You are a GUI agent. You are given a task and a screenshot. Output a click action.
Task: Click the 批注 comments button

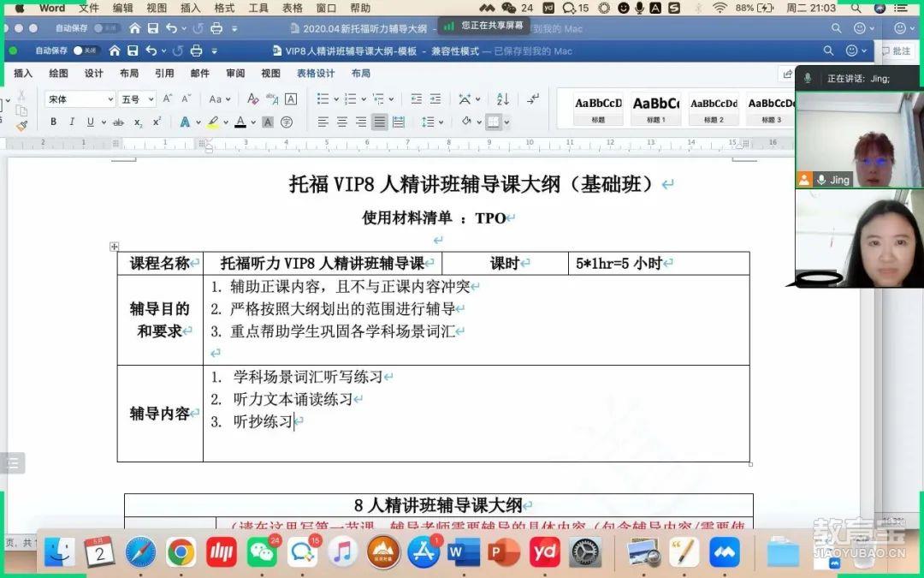(897, 51)
